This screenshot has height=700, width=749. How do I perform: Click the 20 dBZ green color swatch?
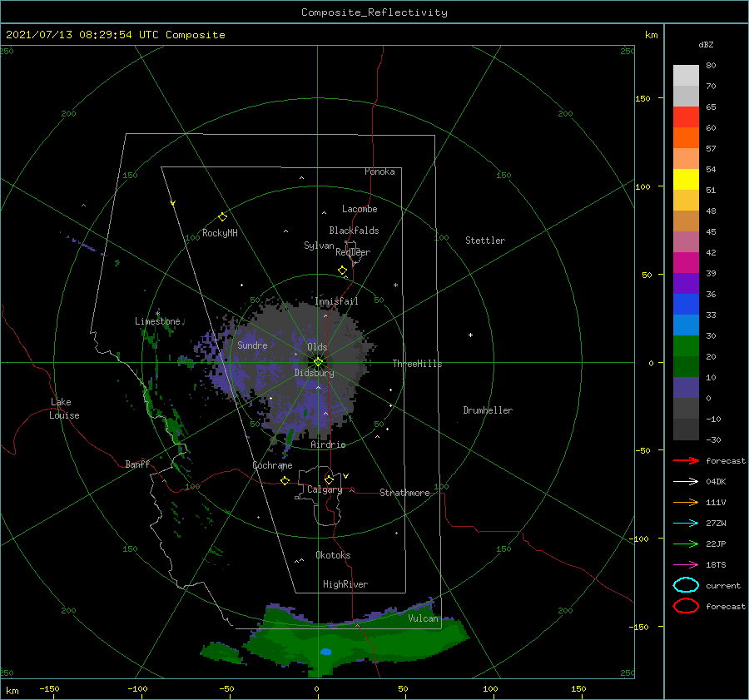click(x=686, y=345)
